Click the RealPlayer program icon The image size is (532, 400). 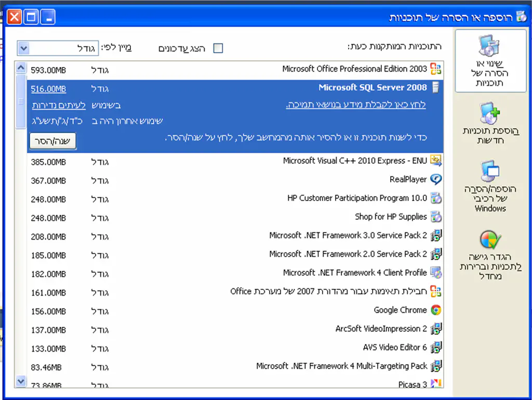coord(436,179)
